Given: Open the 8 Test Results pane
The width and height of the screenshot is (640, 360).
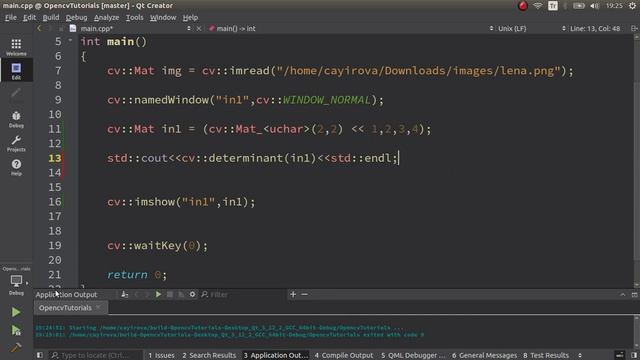Looking at the screenshot, I should [546, 355].
